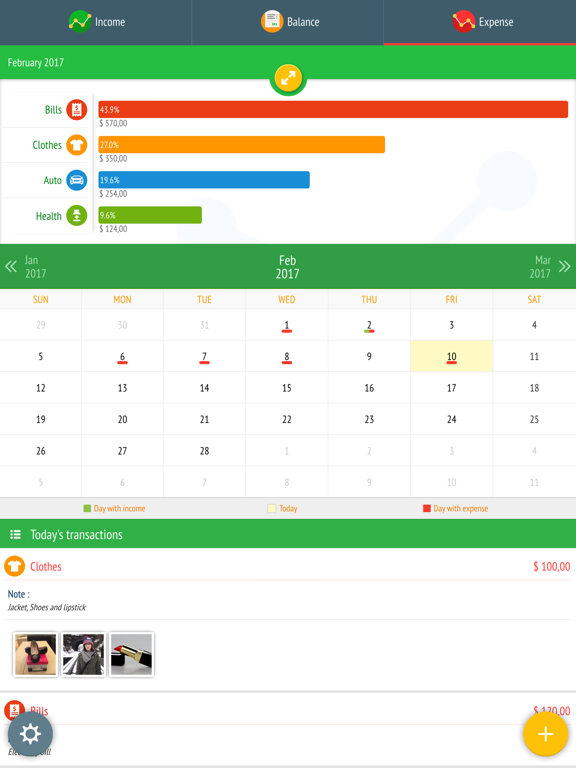Select the Bills category icon in chart
576x768 pixels.
pyautogui.click(x=77, y=110)
